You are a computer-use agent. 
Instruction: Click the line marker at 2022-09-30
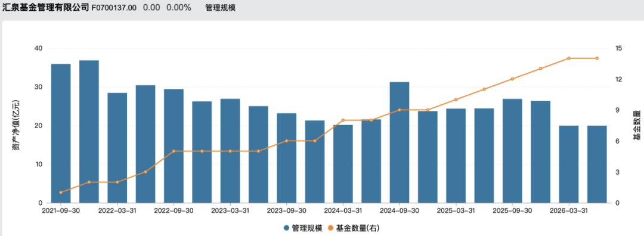[174, 151]
